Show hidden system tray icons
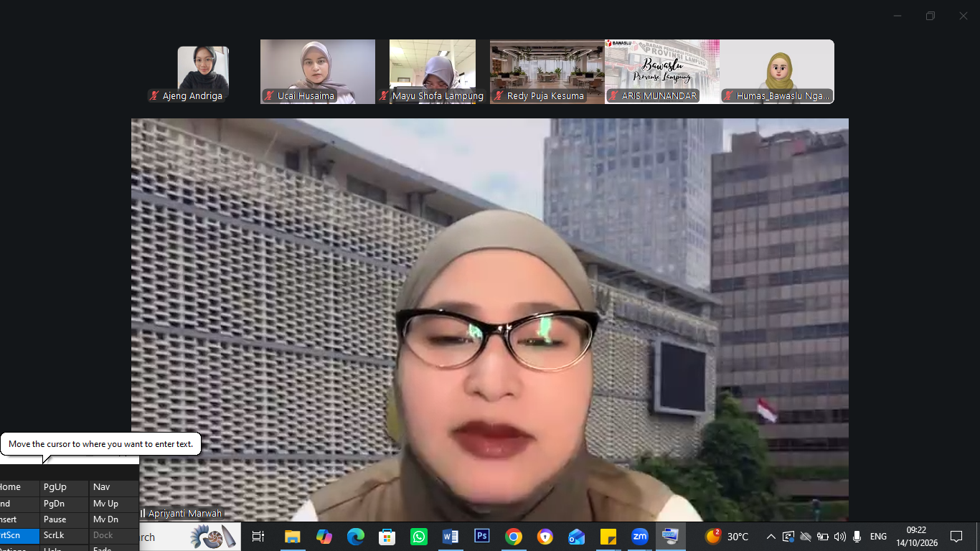 point(771,537)
